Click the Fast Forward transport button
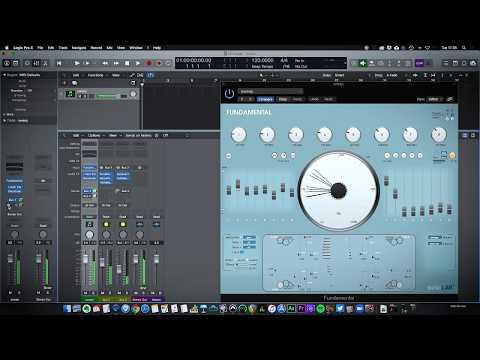The image size is (480, 360). [x=116, y=63]
